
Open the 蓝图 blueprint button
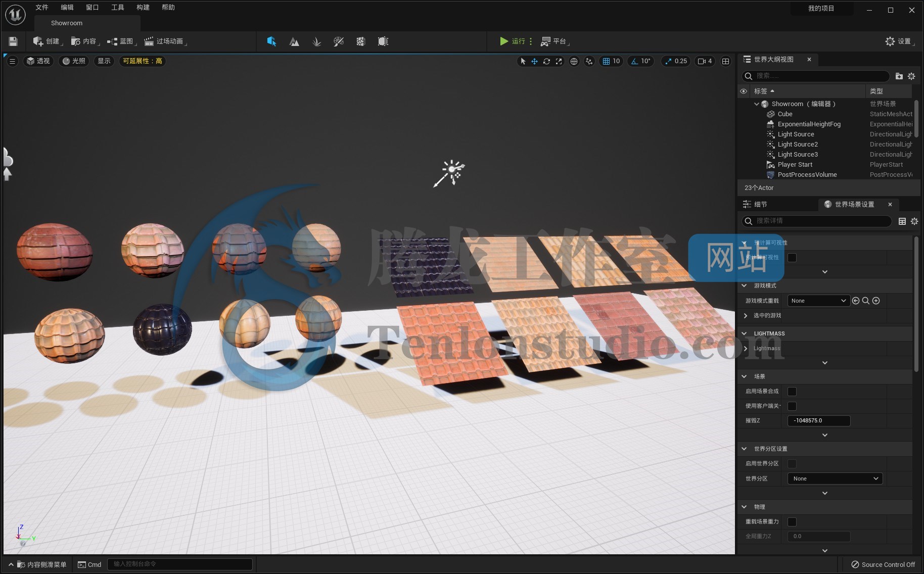tap(121, 41)
